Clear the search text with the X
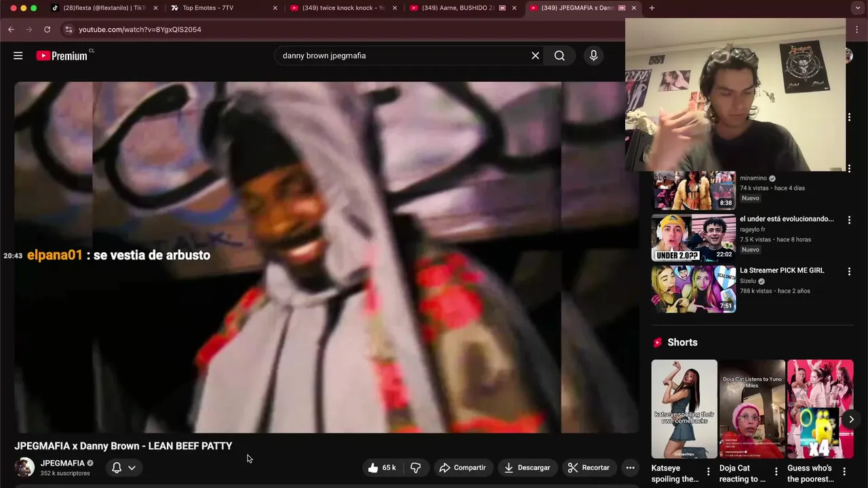The image size is (868, 488). pyautogui.click(x=535, y=56)
